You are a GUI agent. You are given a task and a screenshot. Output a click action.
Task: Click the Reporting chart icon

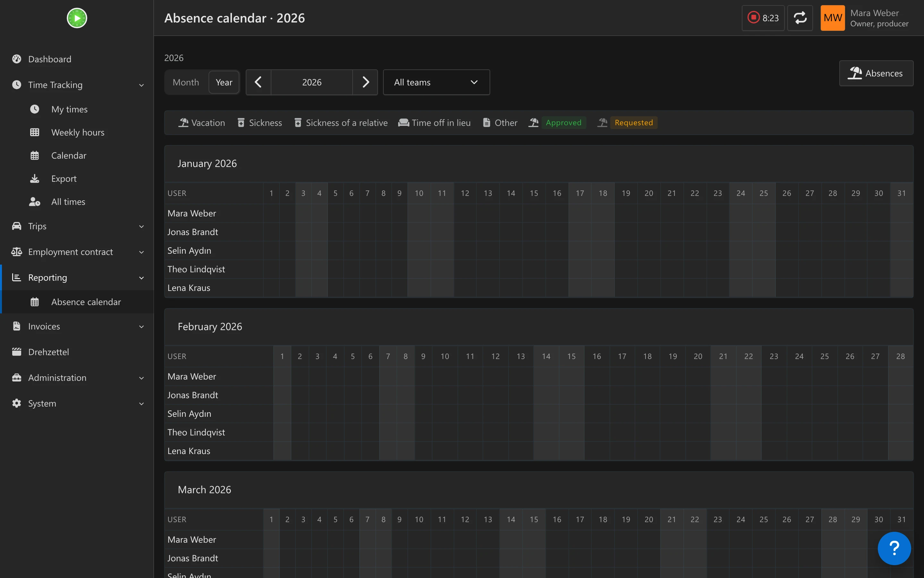pyautogui.click(x=16, y=277)
